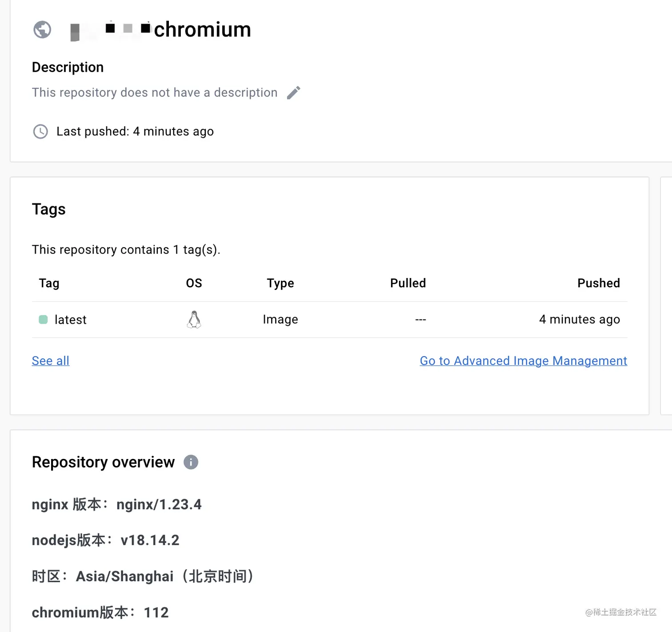Go to Advanced Image Management
Screen dimensions: 672x632
[x=523, y=361]
